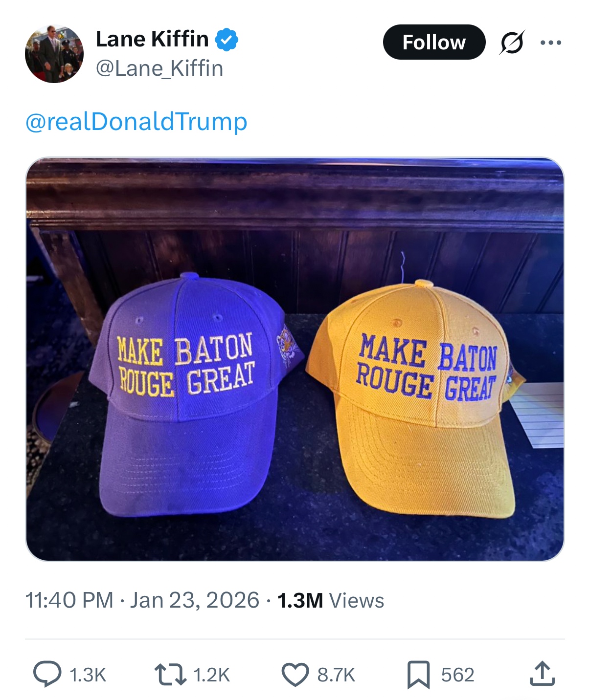This screenshot has height=700, width=590.
Task: Bookmark this post with the bookmark icon
Action: point(418,675)
